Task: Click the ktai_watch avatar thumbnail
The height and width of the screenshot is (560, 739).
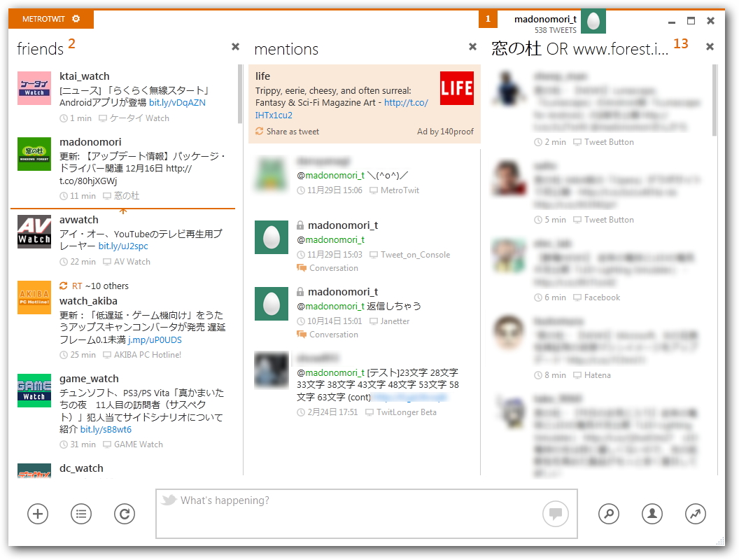Action: [34, 89]
